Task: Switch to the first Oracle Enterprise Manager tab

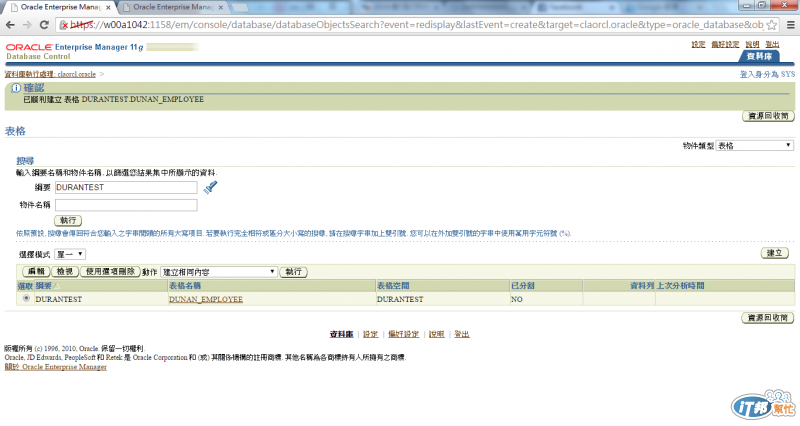Action: (60, 7)
